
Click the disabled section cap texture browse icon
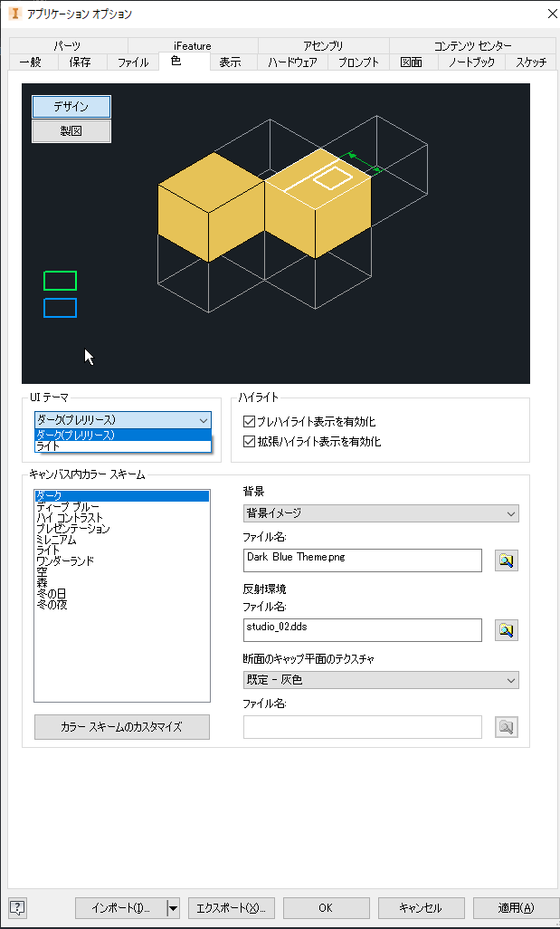[x=506, y=726]
